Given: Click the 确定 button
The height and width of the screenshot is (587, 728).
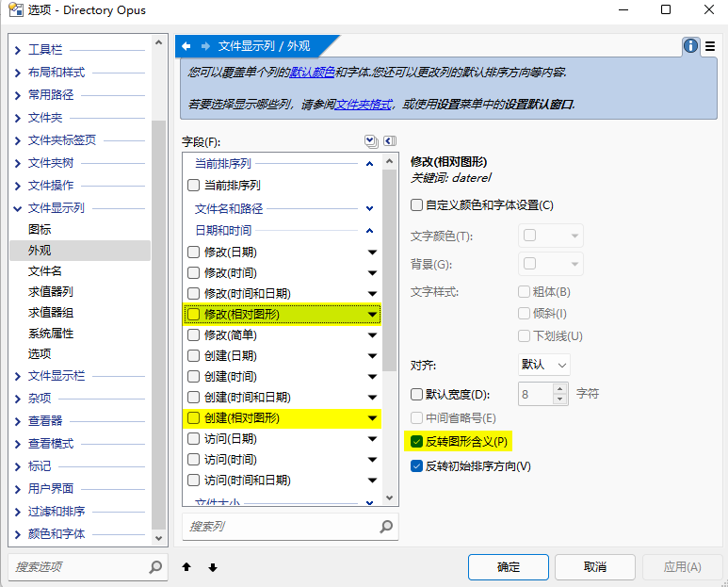Looking at the screenshot, I should click(x=509, y=567).
